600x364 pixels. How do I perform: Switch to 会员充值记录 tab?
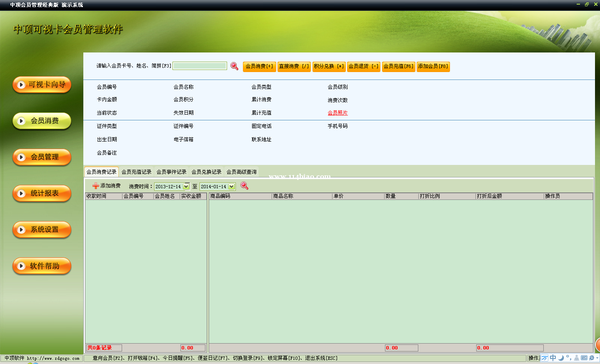click(137, 172)
